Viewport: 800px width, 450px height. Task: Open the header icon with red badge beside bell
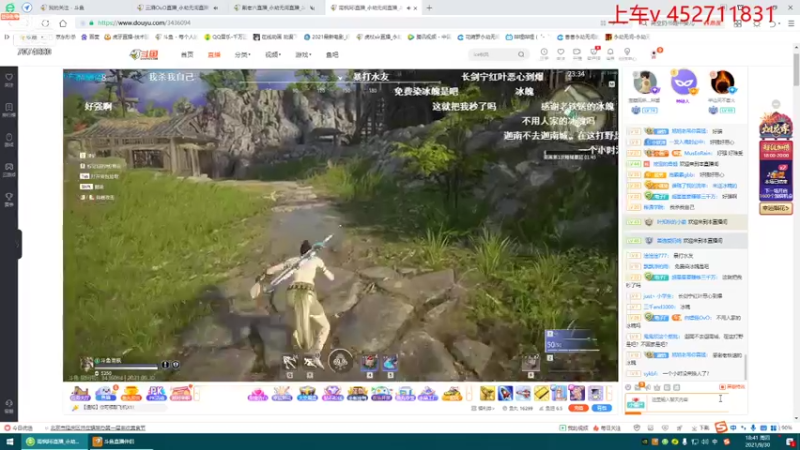594,52
